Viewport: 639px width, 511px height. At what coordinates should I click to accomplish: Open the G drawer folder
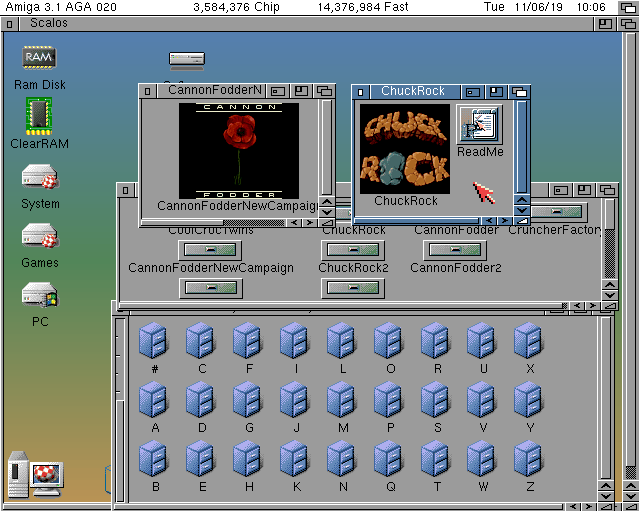[247, 399]
